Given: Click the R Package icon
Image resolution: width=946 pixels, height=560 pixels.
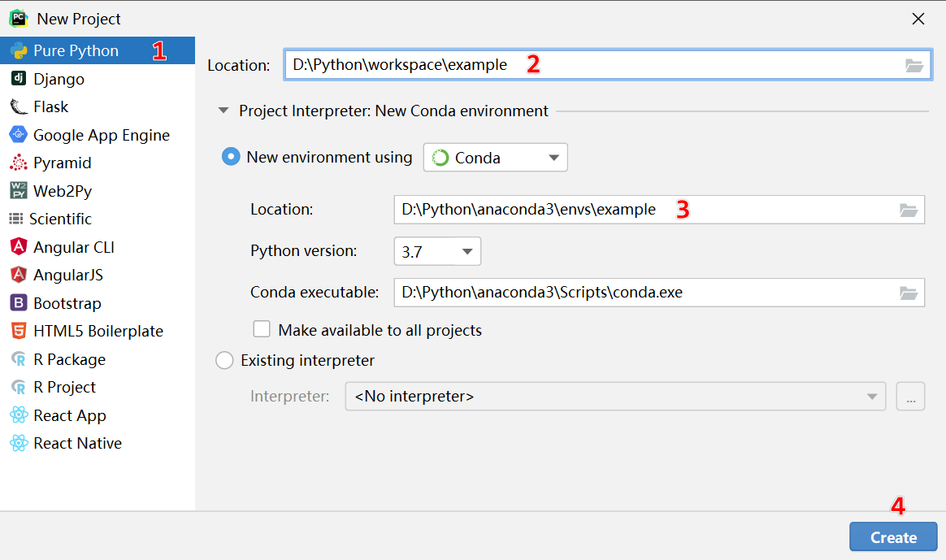Looking at the screenshot, I should [19, 359].
